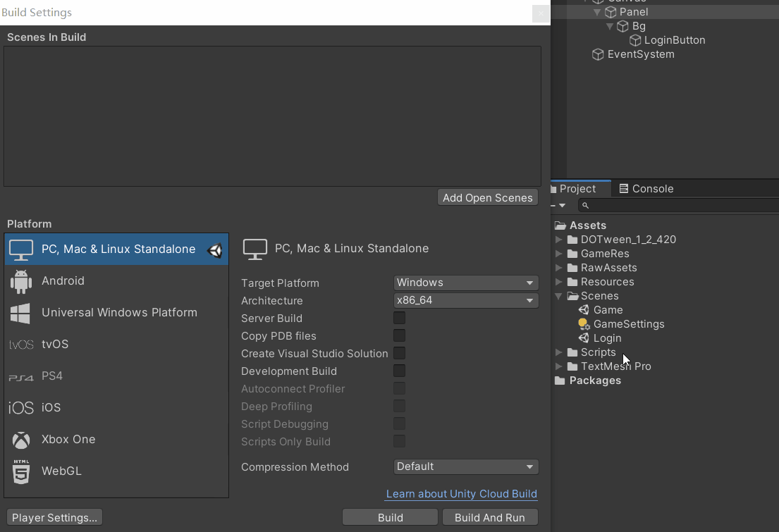Select the Xbox One platform icon
779x532 pixels.
pos(21,440)
